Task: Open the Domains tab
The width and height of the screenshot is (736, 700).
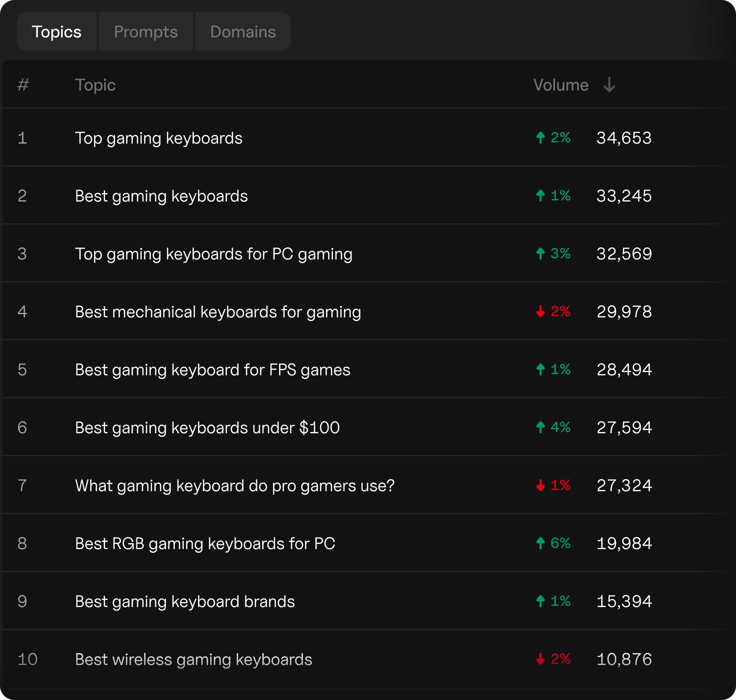Action: point(243,32)
